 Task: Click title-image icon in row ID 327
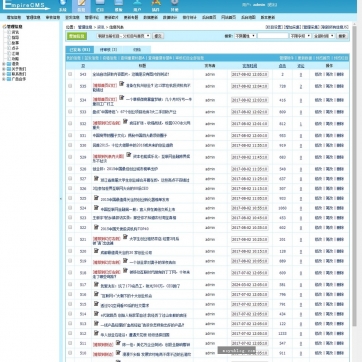coord(96,178)
